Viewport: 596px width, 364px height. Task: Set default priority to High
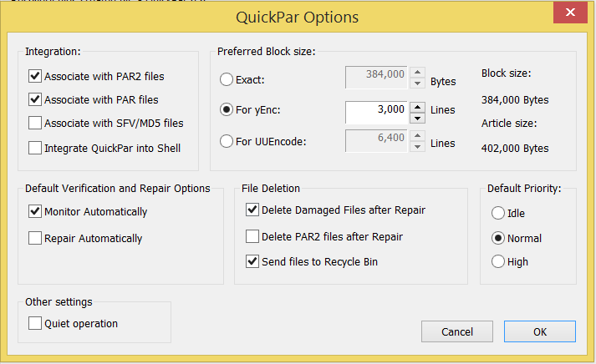click(x=498, y=261)
